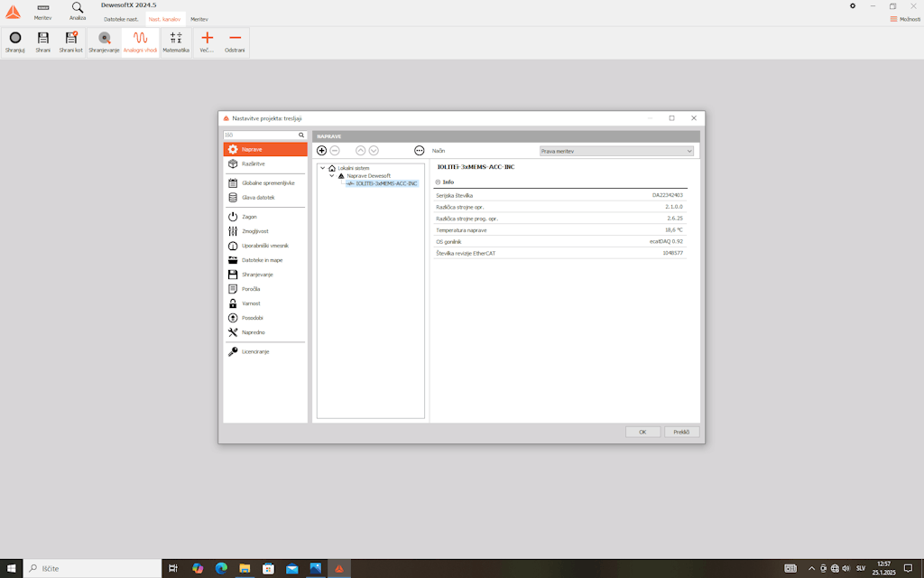Open File Explorer from the taskbar
Image resolution: width=924 pixels, height=578 pixels.
coord(245,569)
